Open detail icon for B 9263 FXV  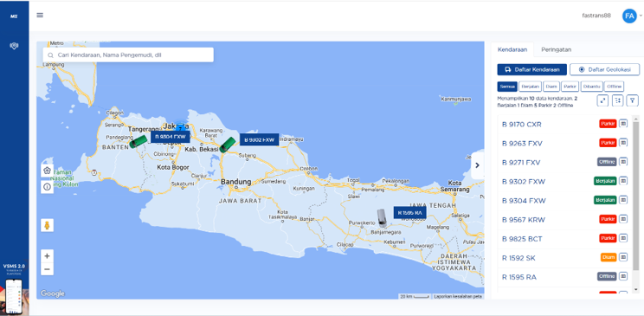point(623,142)
